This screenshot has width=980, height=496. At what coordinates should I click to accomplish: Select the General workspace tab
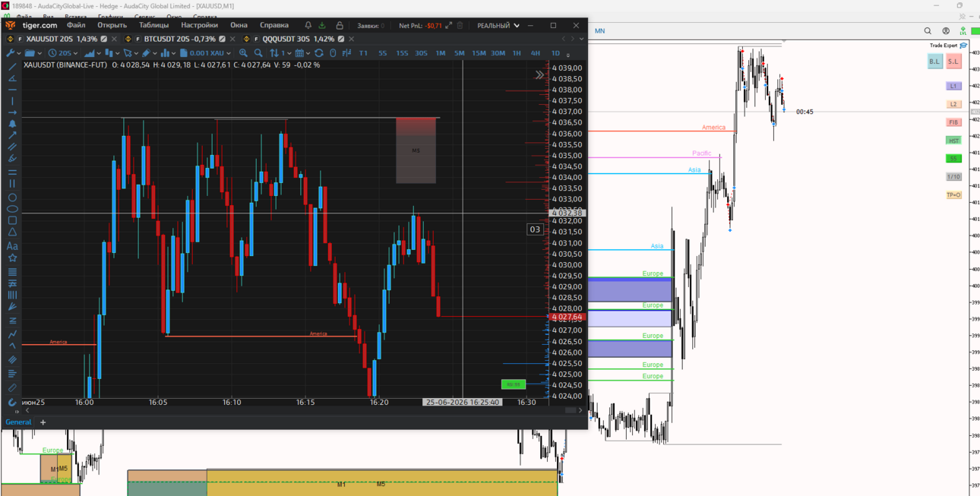(18, 422)
